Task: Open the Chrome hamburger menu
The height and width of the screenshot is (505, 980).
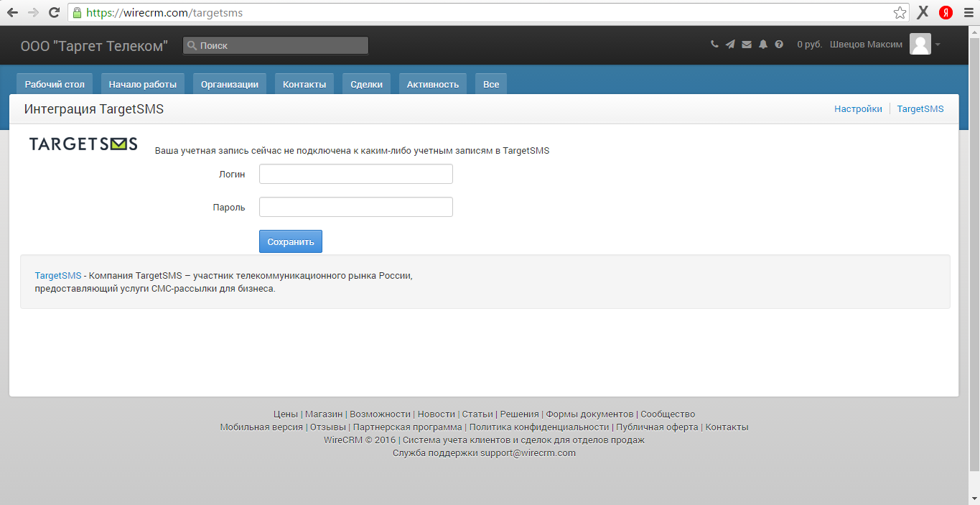Action: click(967, 12)
